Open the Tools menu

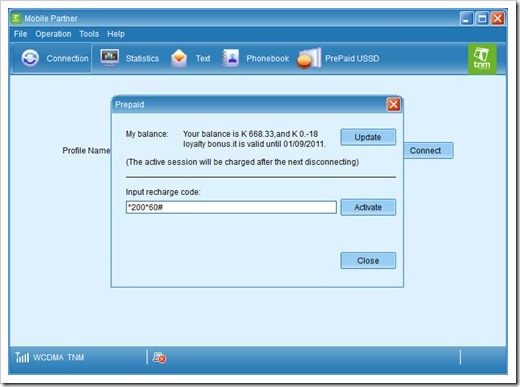click(89, 34)
